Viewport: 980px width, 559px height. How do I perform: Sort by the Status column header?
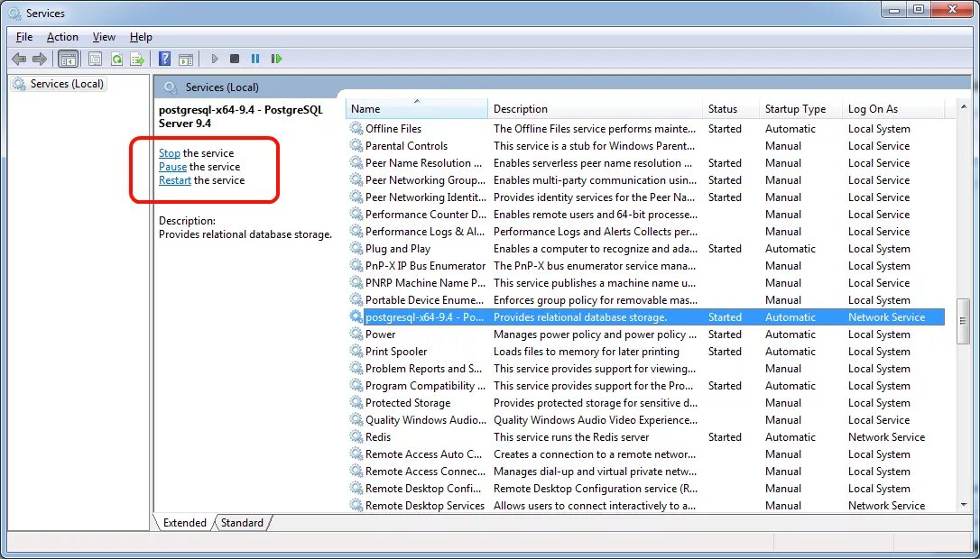[731, 109]
